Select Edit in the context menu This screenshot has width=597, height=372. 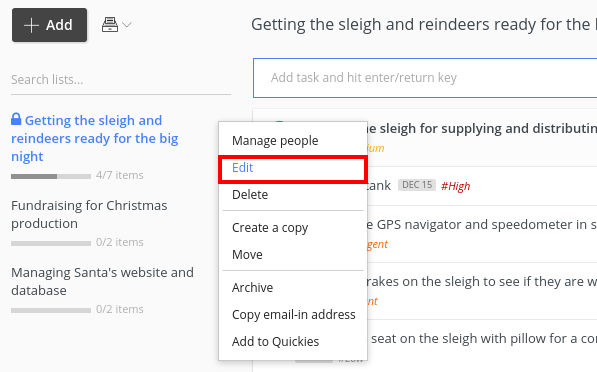click(292, 168)
